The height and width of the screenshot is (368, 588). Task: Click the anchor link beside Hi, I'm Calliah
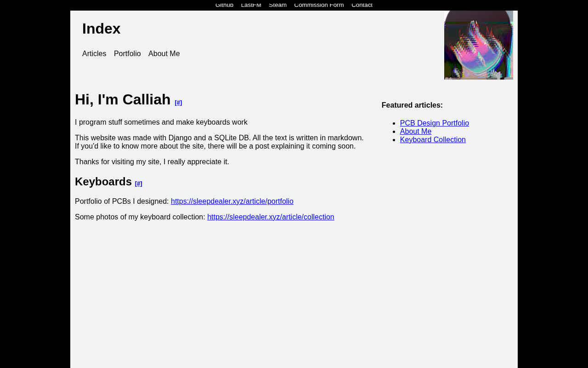point(178,103)
